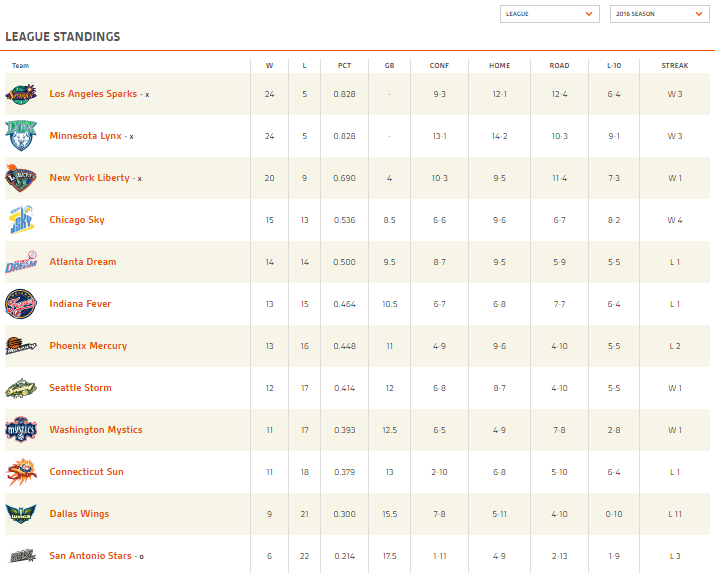Click the L-10 column header

tap(614, 66)
